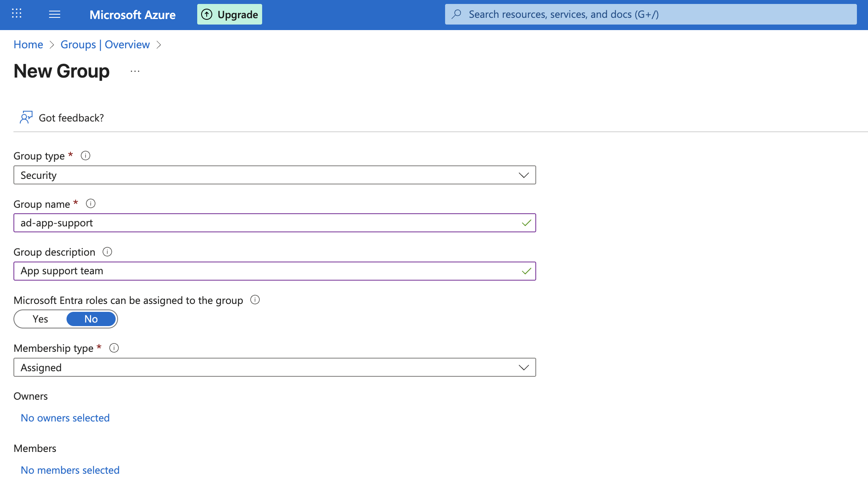Click the No owners selected link
The height and width of the screenshot is (501, 868).
pyautogui.click(x=65, y=418)
